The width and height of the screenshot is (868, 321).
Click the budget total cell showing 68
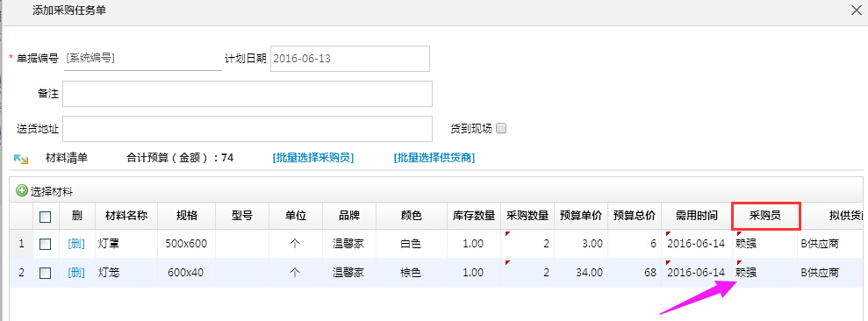coord(635,272)
